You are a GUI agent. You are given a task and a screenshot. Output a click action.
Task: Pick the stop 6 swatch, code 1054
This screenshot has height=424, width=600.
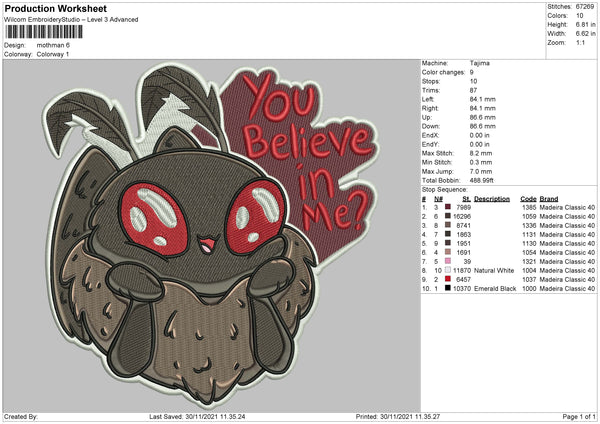coord(448,252)
